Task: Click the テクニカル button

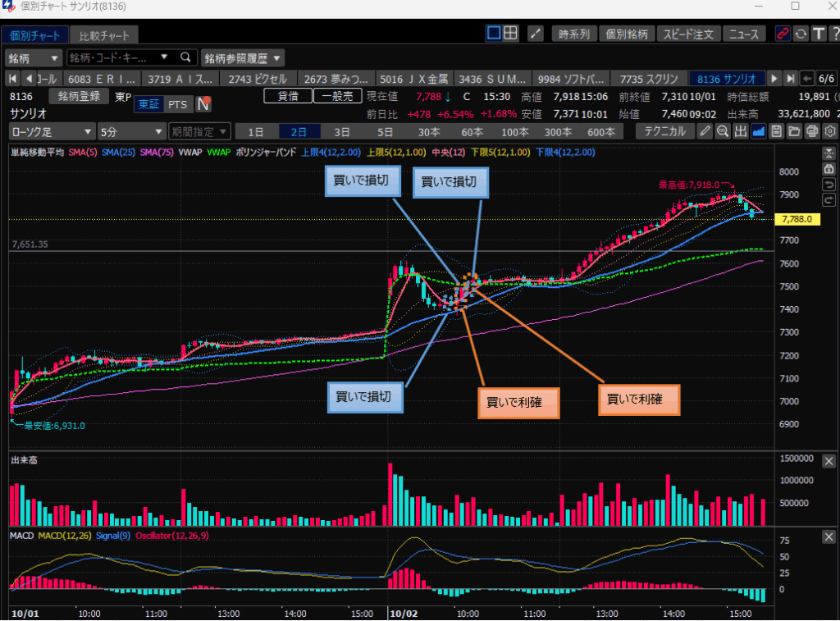Action: pos(665,131)
